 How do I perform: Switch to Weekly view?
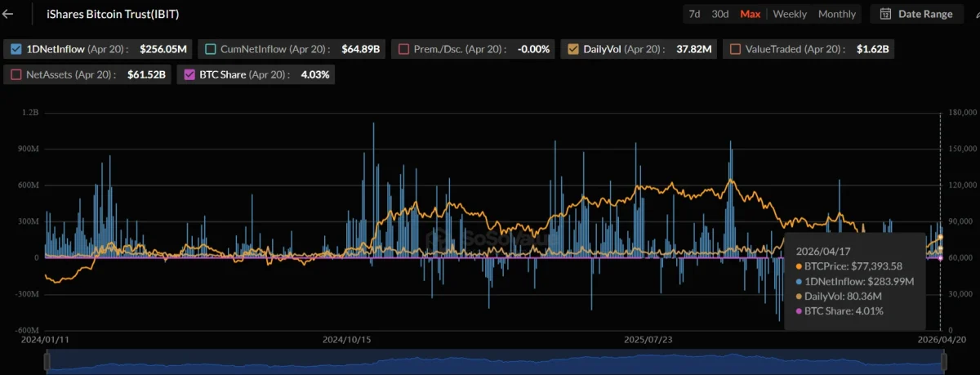click(x=790, y=14)
